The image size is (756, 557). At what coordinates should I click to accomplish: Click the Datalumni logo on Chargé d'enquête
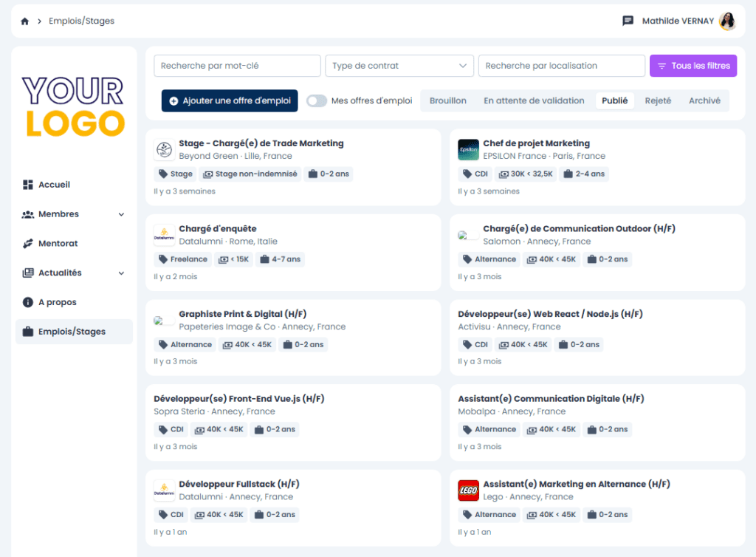pyautogui.click(x=164, y=234)
